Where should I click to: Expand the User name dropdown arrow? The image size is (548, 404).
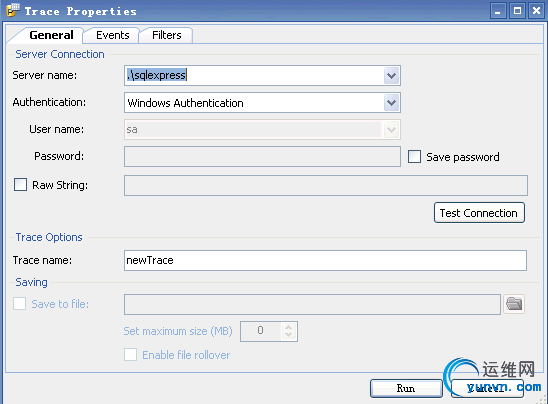[391, 130]
